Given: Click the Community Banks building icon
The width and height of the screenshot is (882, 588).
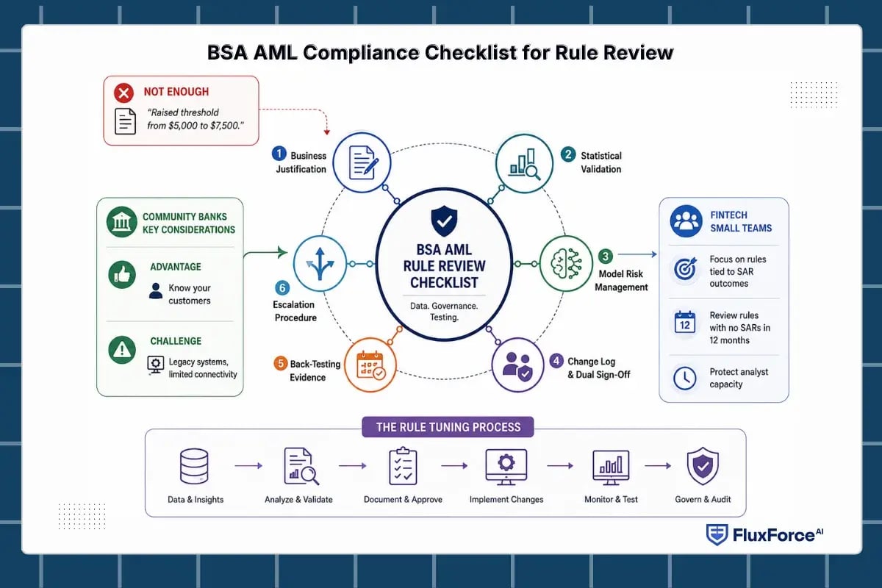Looking at the screenshot, I should tap(121, 223).
